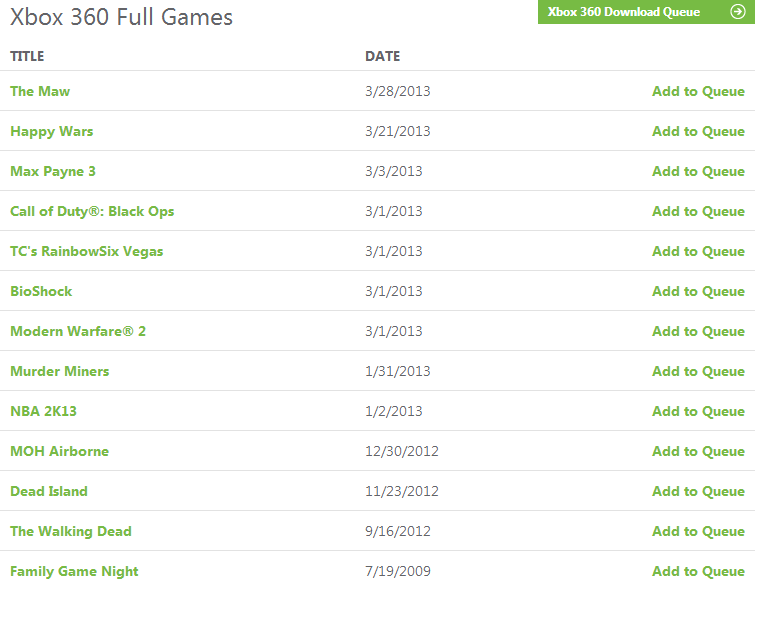Select the Max Payne 3 title
The image size is (778, 617).
pyautogui.click(x=53, y=172)
